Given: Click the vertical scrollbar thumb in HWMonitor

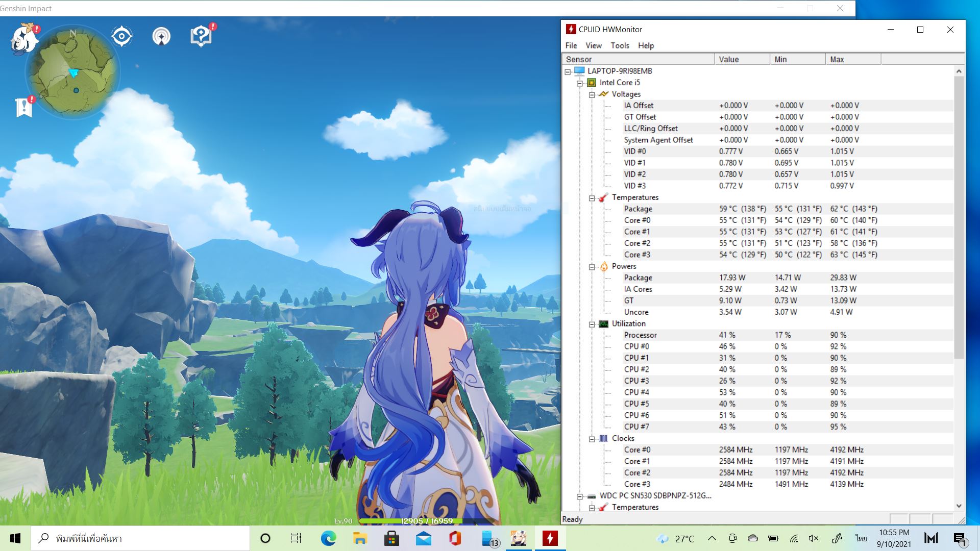Looking at the screenshot, I should pyautogui.click(x=959, y=217).
